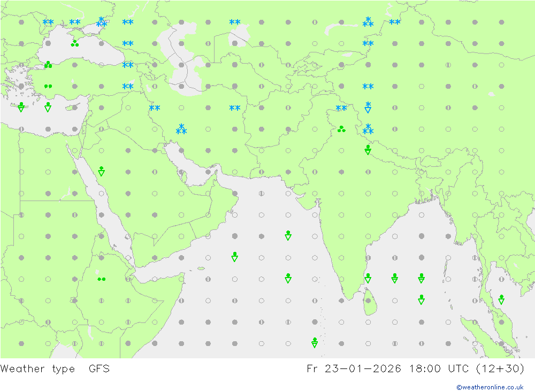Viewport: 535px width, 392px height.
Task: Click the green shower symbol just west of Cyprus
Action: point(48,107)
